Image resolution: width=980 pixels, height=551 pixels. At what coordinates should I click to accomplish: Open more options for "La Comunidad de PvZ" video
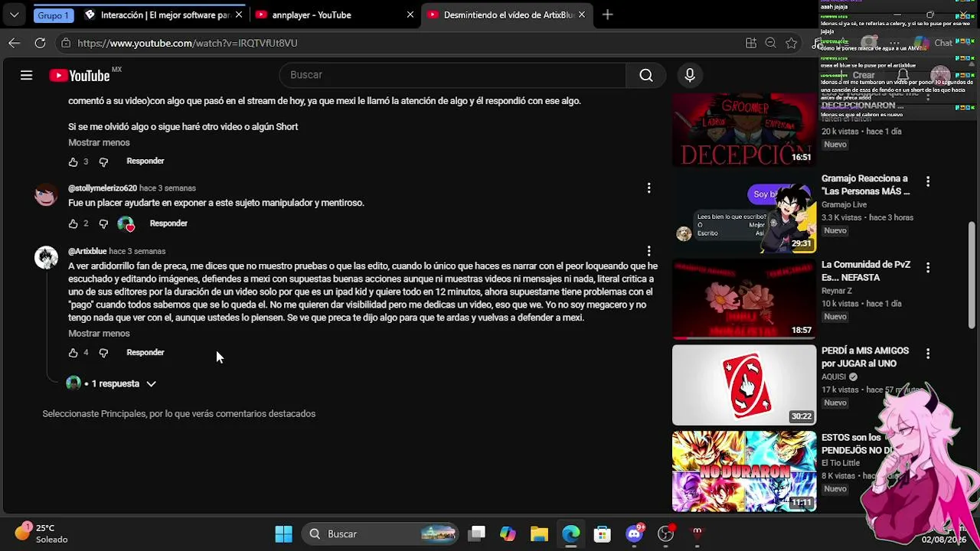[x=928, y=268]
